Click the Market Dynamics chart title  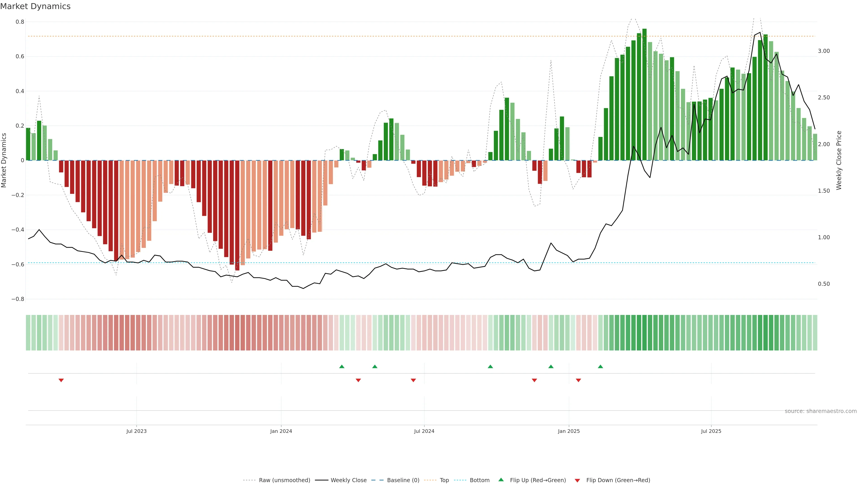point(35,6)
